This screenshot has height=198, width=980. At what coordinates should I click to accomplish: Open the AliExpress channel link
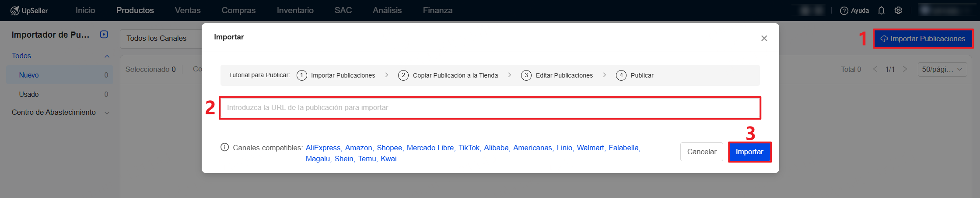pyautogui.click(x=323, y=148)
